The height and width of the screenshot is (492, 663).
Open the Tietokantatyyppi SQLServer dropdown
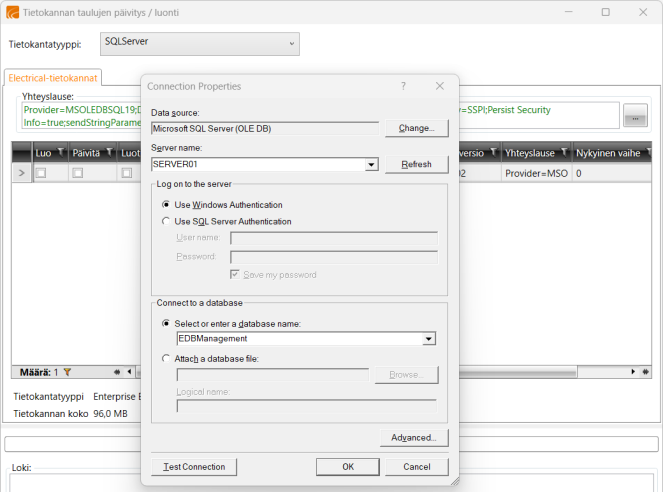tap(200, 44)
